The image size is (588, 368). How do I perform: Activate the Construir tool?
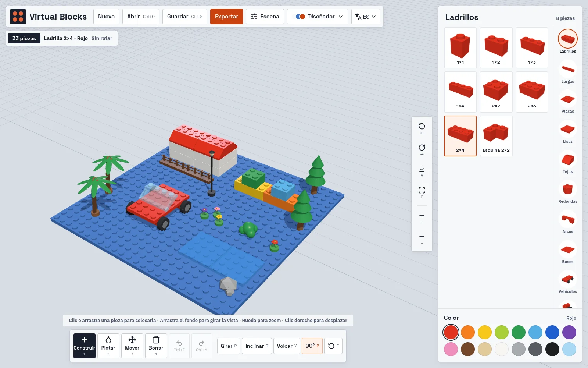85,346
